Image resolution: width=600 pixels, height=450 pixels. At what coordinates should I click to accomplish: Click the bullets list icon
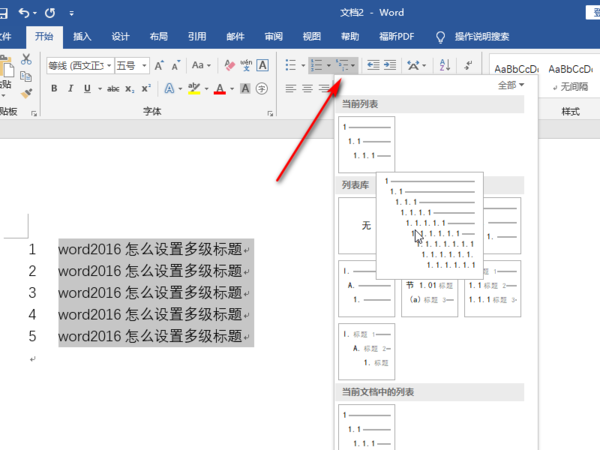[x=291, y=65]
